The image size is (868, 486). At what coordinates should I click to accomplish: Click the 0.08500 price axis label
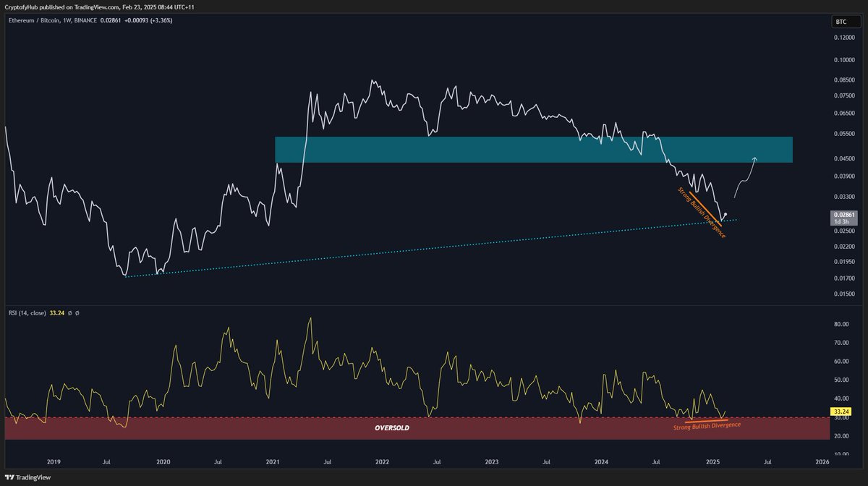844,80
